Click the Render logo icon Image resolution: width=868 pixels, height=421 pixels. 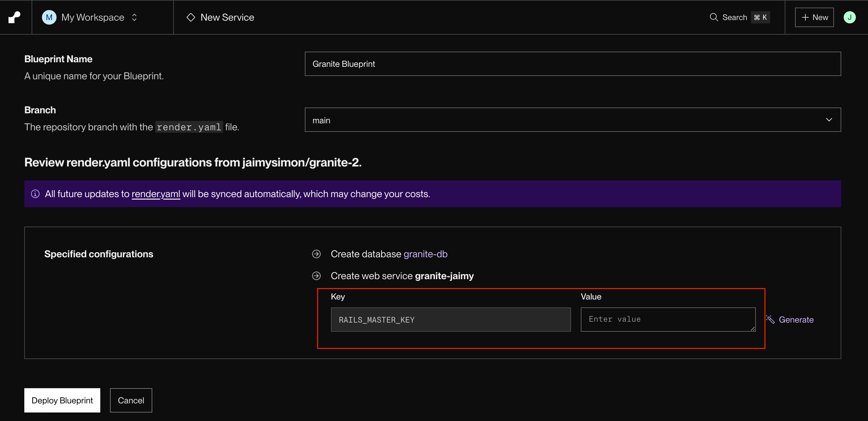(15, 17)
